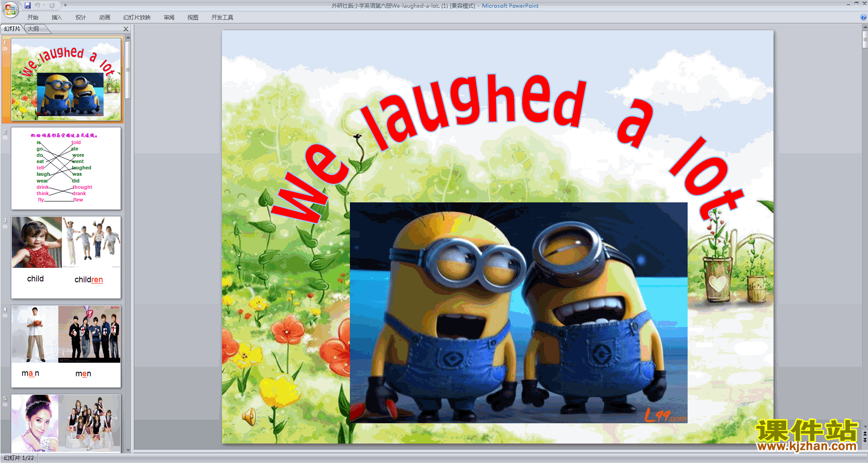Select slide 4 thumbnail man men
This screenshot has height=463, width=868.
[x=66, y=346]
